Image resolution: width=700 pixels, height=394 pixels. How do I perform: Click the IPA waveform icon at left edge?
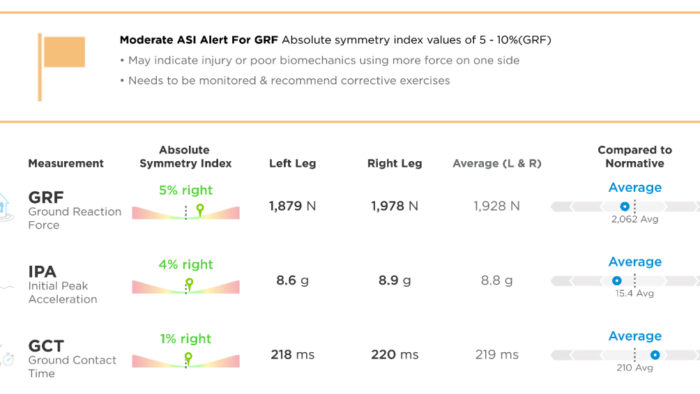pos(7,287)
